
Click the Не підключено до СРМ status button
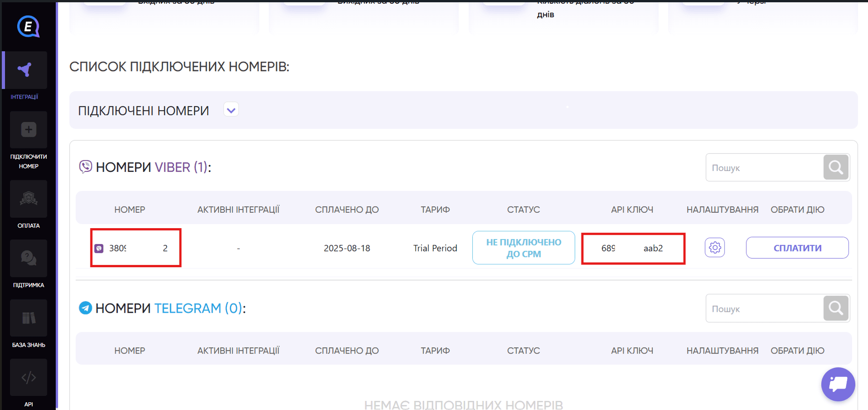point(524,248)
